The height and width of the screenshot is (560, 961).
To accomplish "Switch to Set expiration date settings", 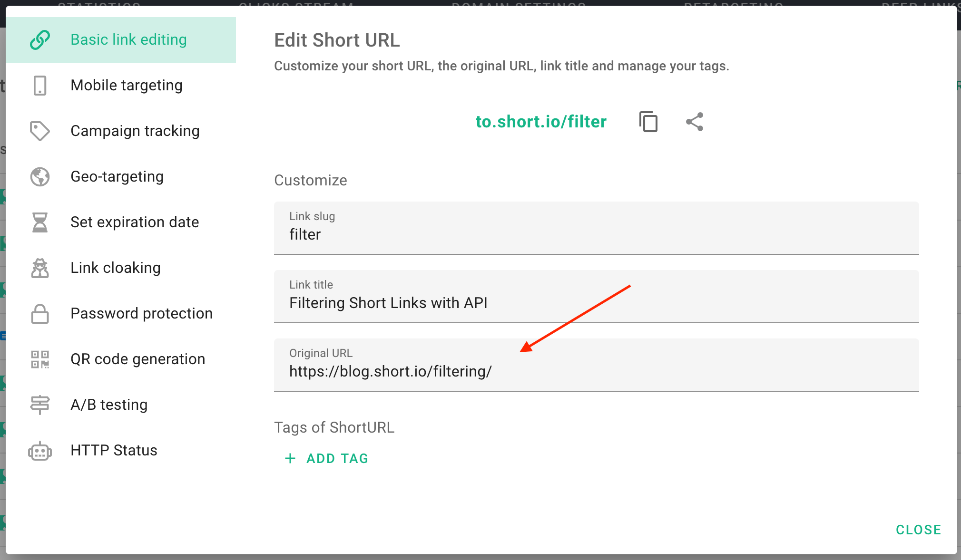I will pos(135,222).
